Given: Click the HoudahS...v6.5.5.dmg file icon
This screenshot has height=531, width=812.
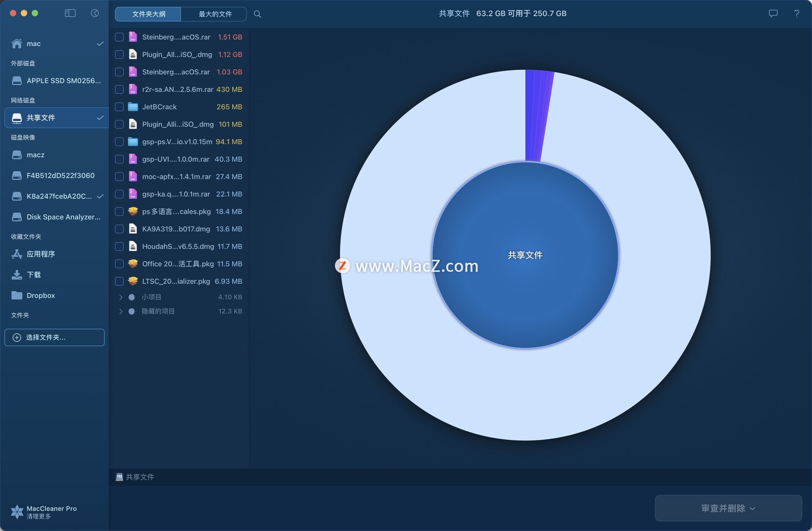Looking at the screenshot, I should tap(133, 246).
